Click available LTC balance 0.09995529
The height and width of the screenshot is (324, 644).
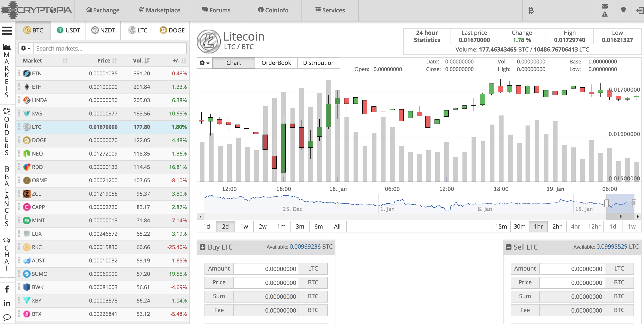pos(612,247)
